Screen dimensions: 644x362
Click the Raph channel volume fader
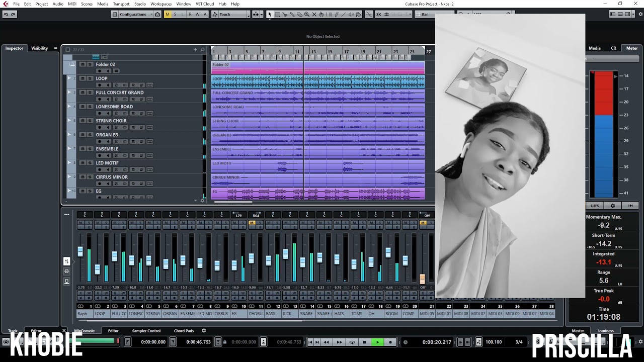[x=80, y=252]
